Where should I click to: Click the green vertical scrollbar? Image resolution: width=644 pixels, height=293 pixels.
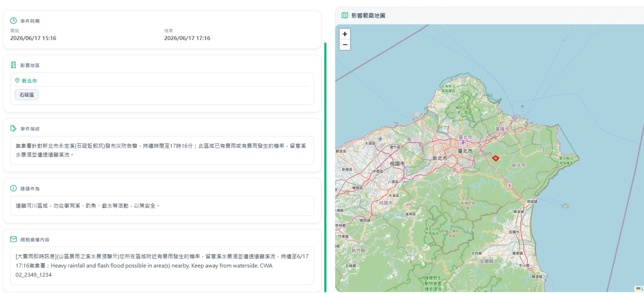pyautogui.click(x=325, y=167)
